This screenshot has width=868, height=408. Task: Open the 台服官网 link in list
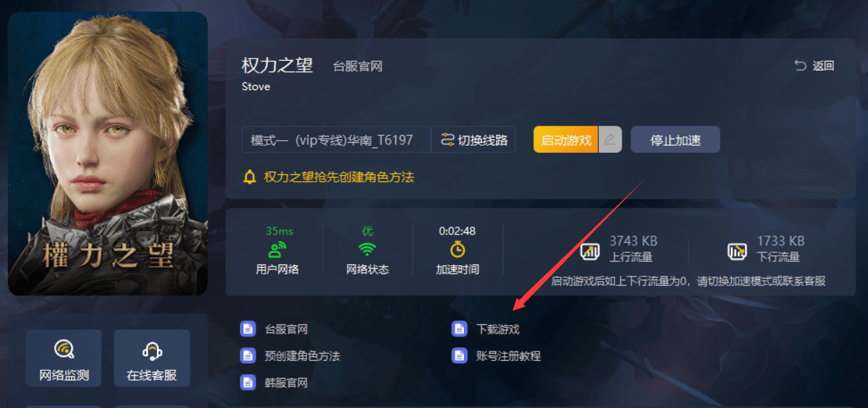(x=286, y=329)
